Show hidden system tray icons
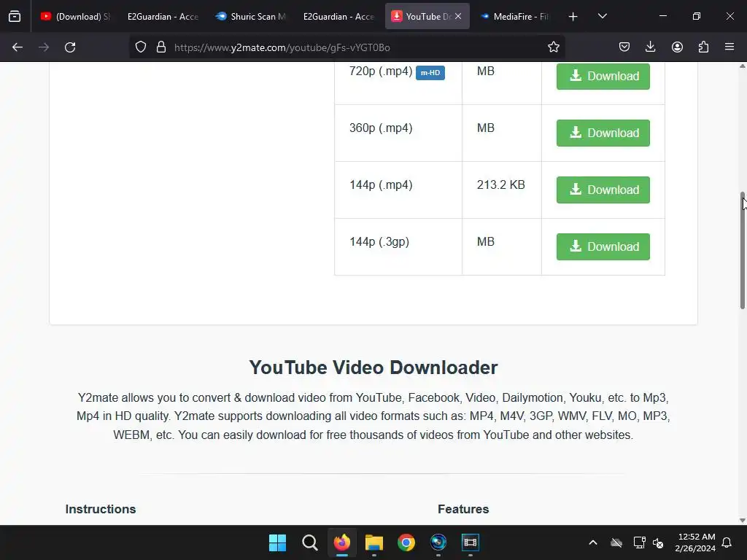 click(x=593, y=542)
